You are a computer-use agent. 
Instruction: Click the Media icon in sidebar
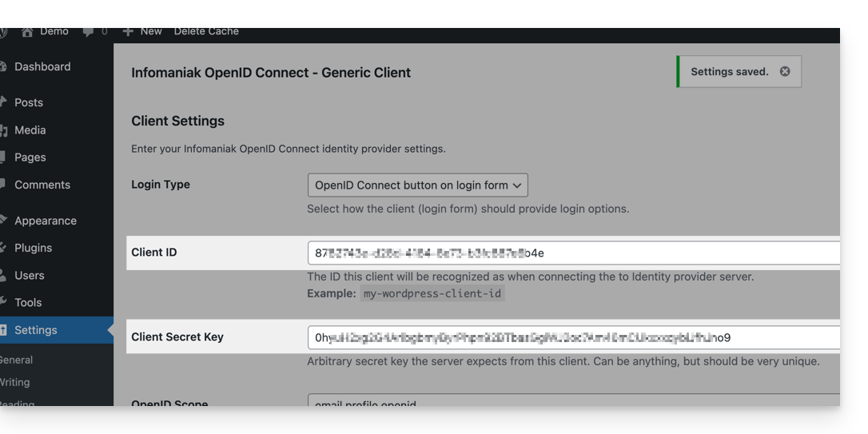click(x=3, y=130)
